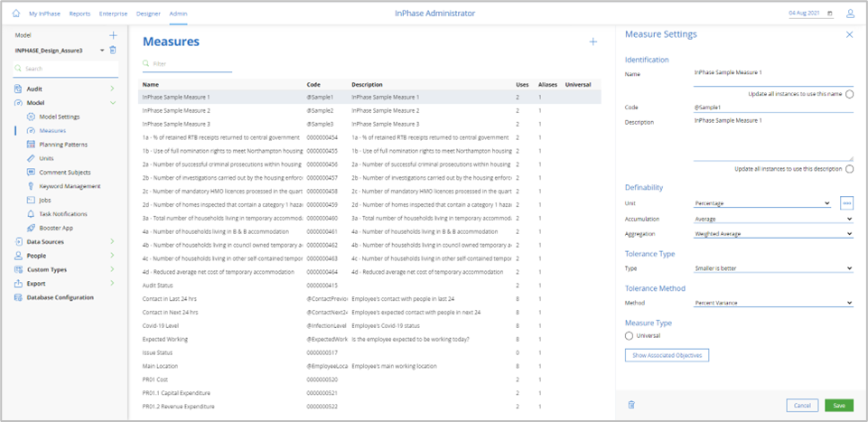Click the Measures Filter field
This screenshot has height=422, width=868.
187,63
